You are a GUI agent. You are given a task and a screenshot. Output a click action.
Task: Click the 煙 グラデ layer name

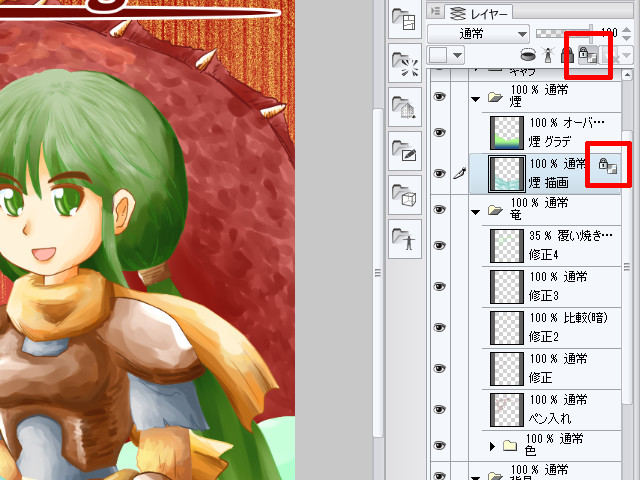[x=550, y=142]
